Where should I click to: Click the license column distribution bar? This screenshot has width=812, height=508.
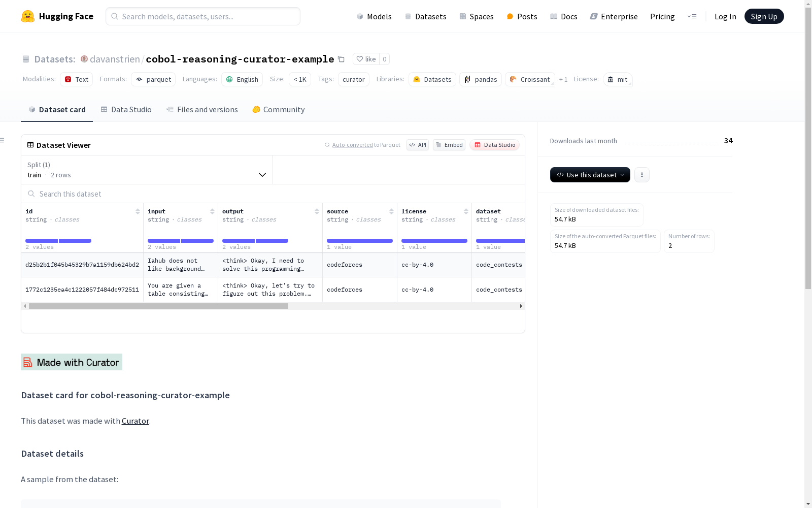434,241
